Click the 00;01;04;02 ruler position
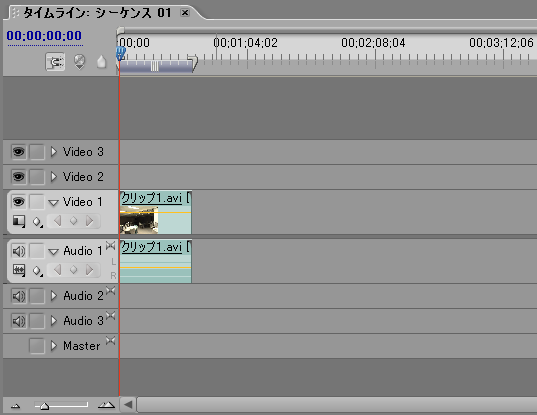The height and width of the screenshot is (415, 537). pyautogui.click(x=245, y=43)
